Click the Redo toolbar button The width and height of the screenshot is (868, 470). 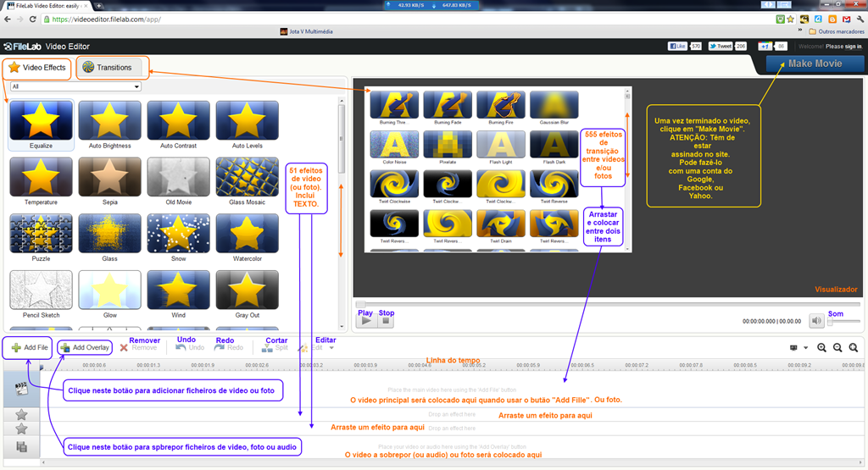tap(229, 348)
